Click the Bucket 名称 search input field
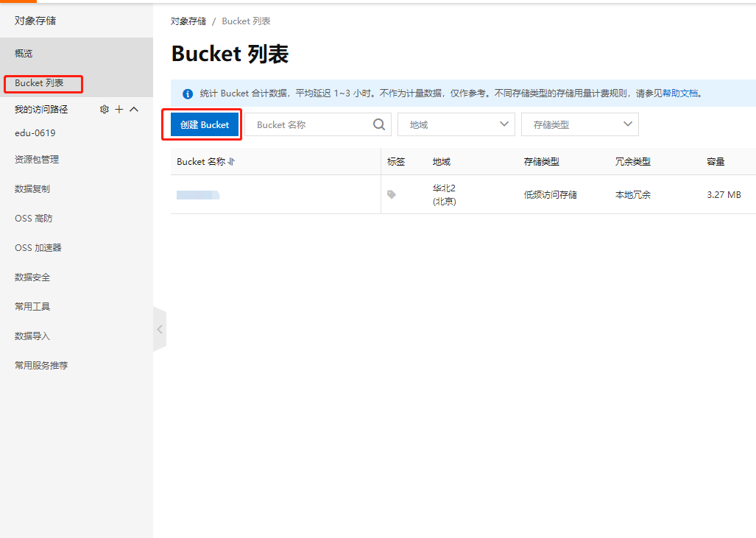The image size is (756, 538). pyautogui.click(x=309, y=124)
